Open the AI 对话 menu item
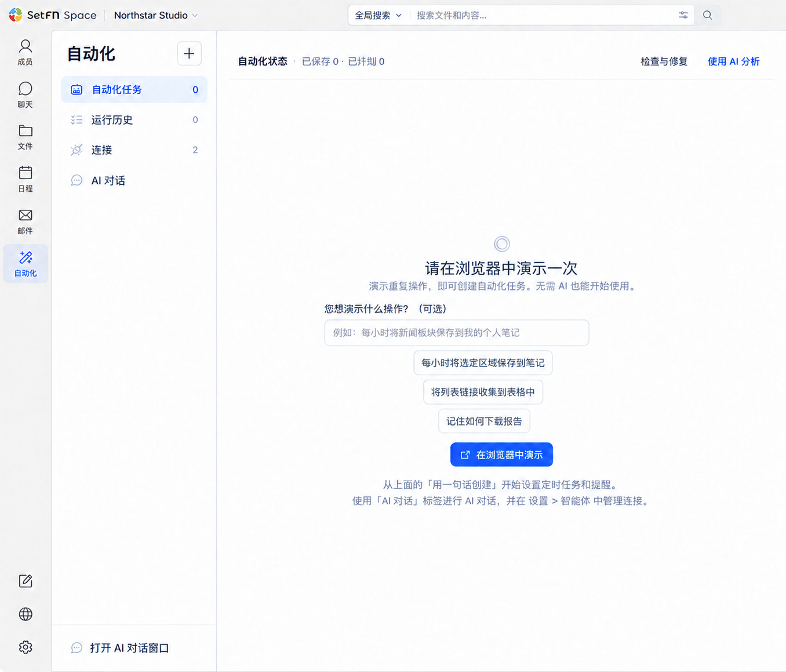Viewport: 786px width, 672px height. click(134, 180)
